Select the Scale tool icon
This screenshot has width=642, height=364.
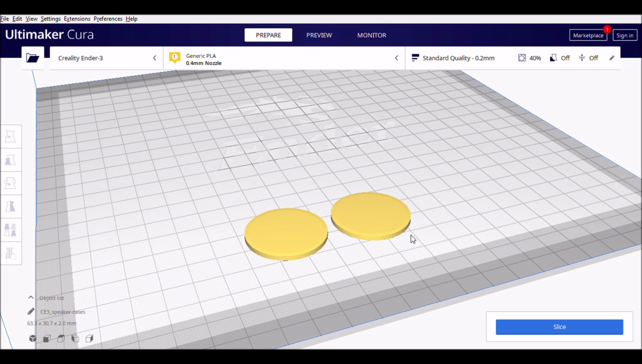click(x=11, y=160)
